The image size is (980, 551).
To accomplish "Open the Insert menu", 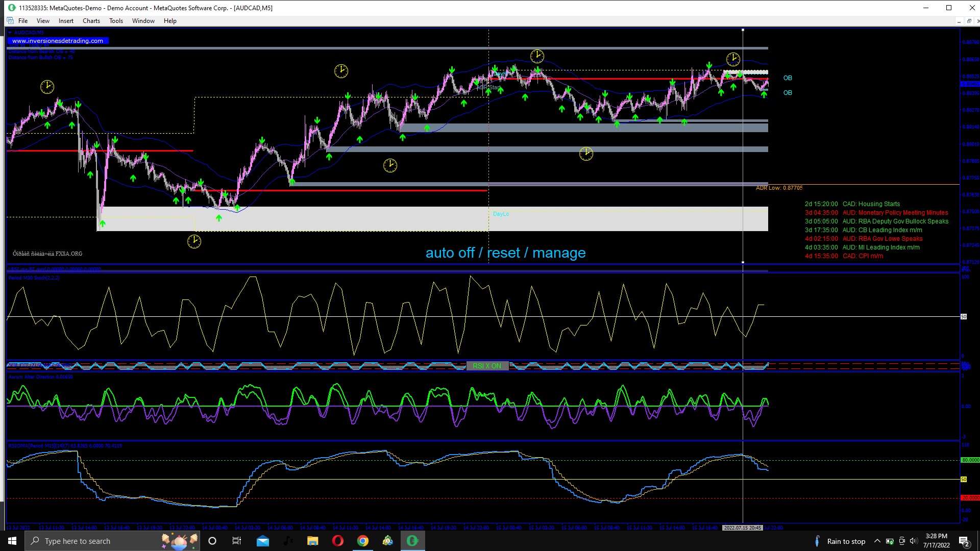I will point(66,21).
